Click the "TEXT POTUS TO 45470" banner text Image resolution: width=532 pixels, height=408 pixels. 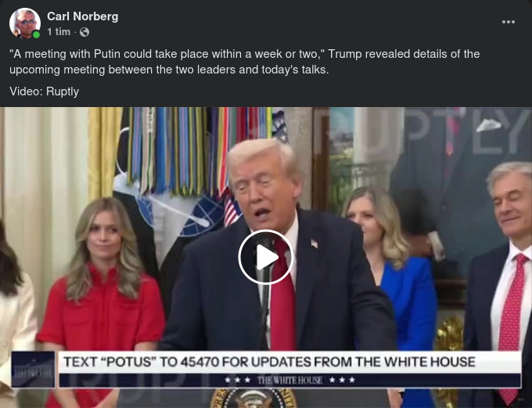[269, 362]
